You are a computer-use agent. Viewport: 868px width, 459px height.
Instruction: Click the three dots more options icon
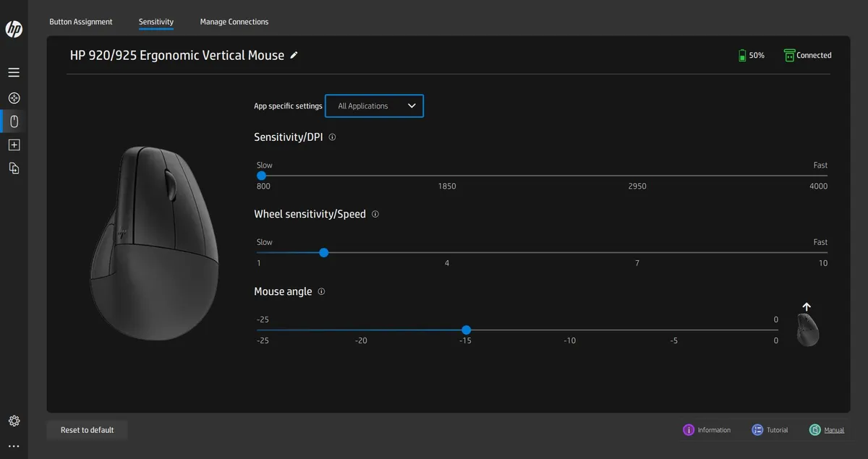pyautogui.click(x=14, y=447)
